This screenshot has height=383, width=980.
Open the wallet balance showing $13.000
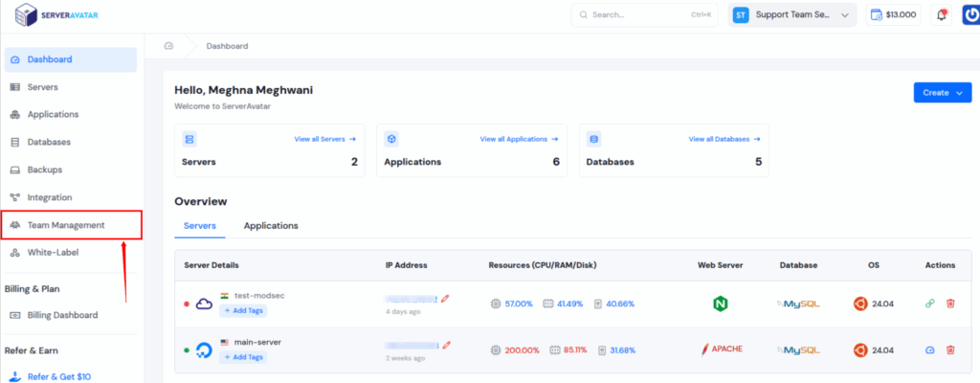click(x=893, y=14)
